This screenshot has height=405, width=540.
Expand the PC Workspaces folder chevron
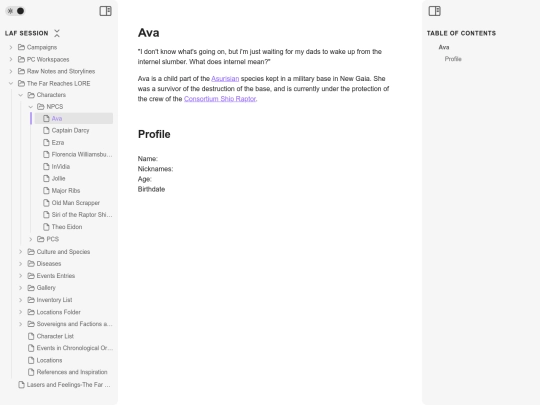click(x=11, y=59)
